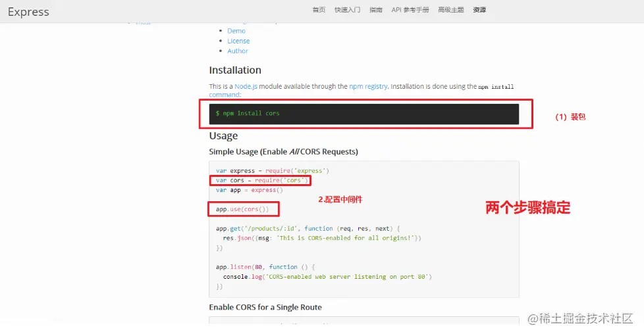The image size is (644, 336).
Task: Follow the Demo link
Action: coord(236,31)
